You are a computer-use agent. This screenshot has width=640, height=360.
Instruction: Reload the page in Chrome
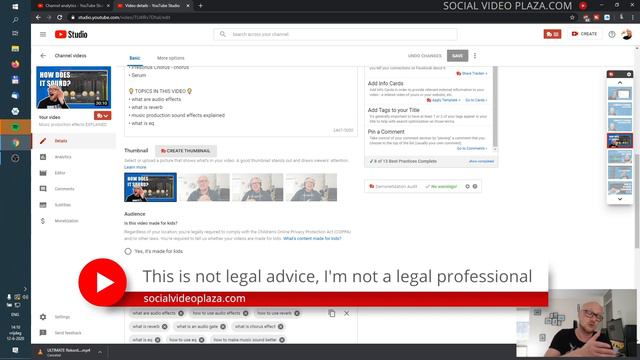(60, 18)
